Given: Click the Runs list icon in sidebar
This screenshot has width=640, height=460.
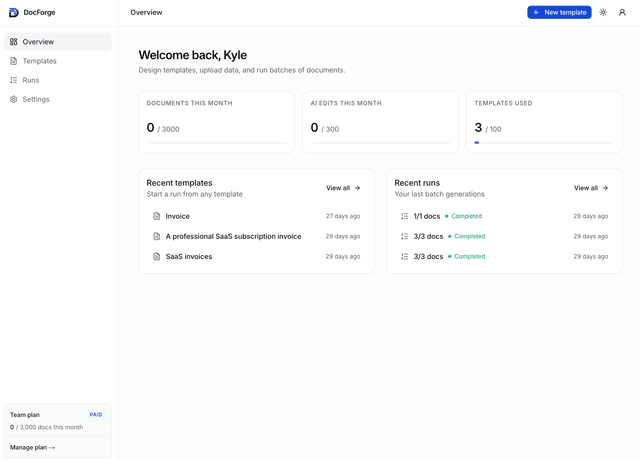Looking at the screenshot, I should 13,80.
